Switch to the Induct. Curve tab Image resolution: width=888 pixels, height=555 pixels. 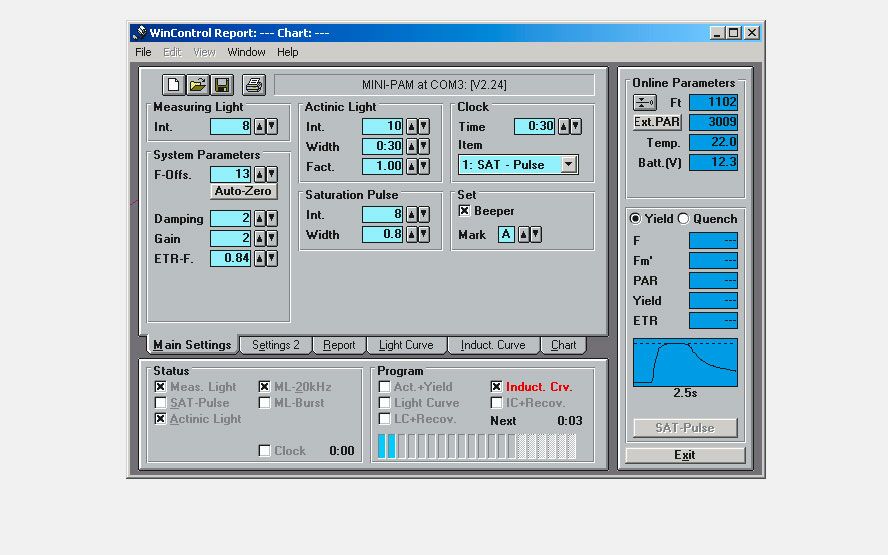click(x=493, y=345)
